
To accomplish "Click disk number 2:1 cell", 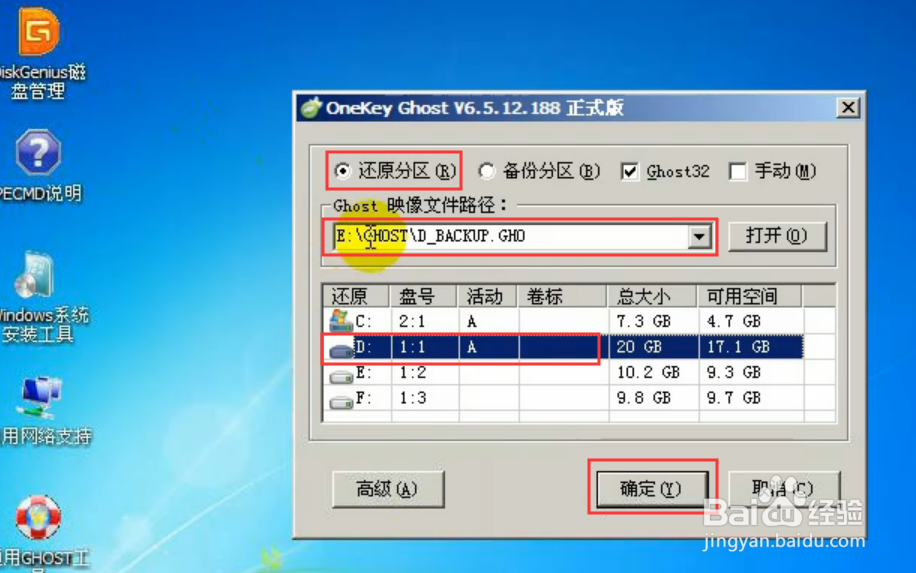I will click(x=412, y=321).
